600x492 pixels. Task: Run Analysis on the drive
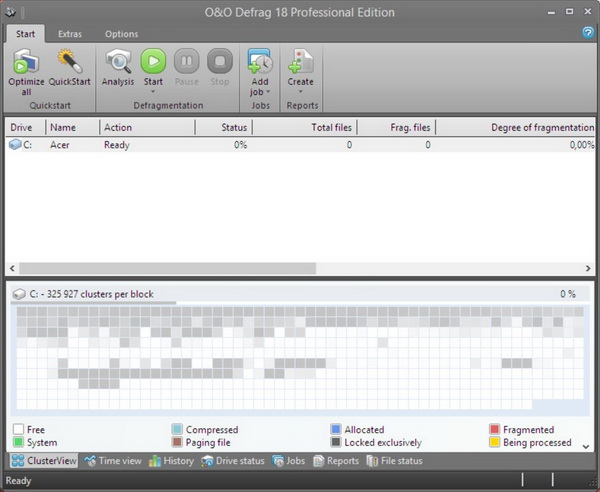(x=119, y=62)
